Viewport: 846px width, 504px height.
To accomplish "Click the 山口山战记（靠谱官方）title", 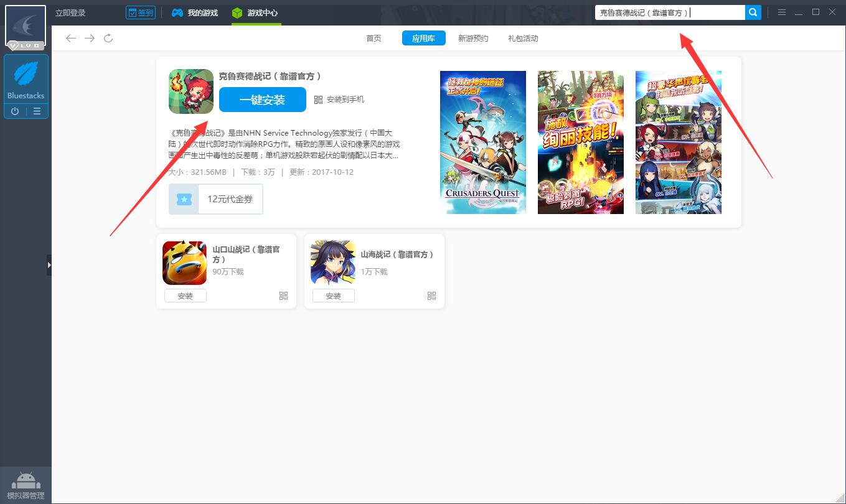I will [x=247, y=254].
